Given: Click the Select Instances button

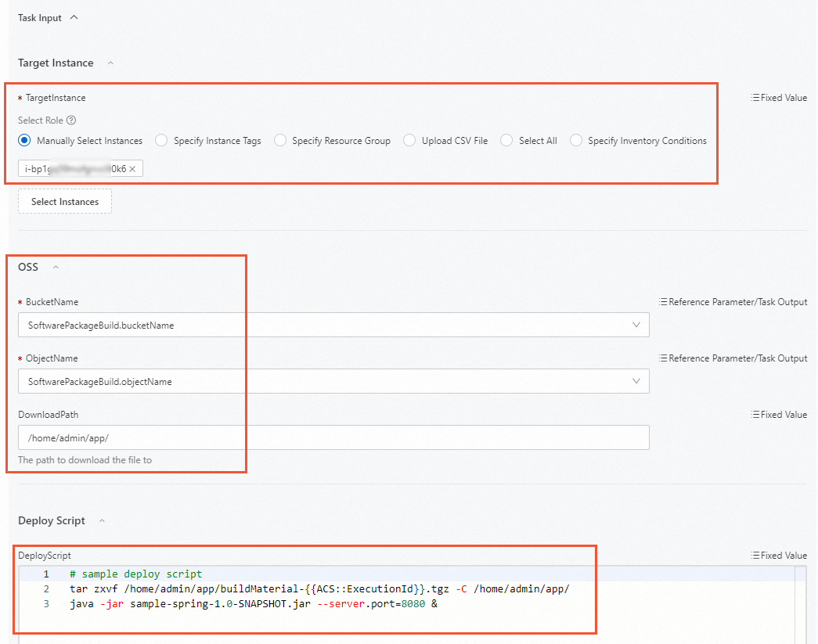Looking at the screenshot, I should click(65, 202).
